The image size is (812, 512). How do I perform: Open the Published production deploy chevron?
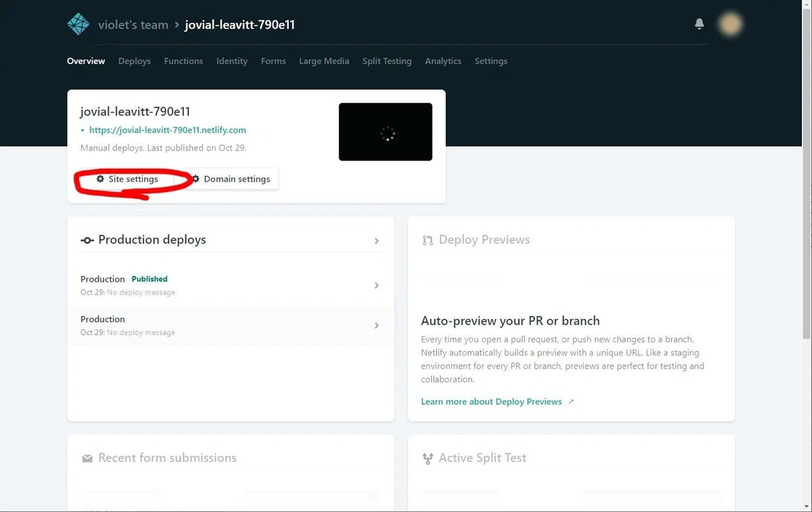click(x=377, y=285)
